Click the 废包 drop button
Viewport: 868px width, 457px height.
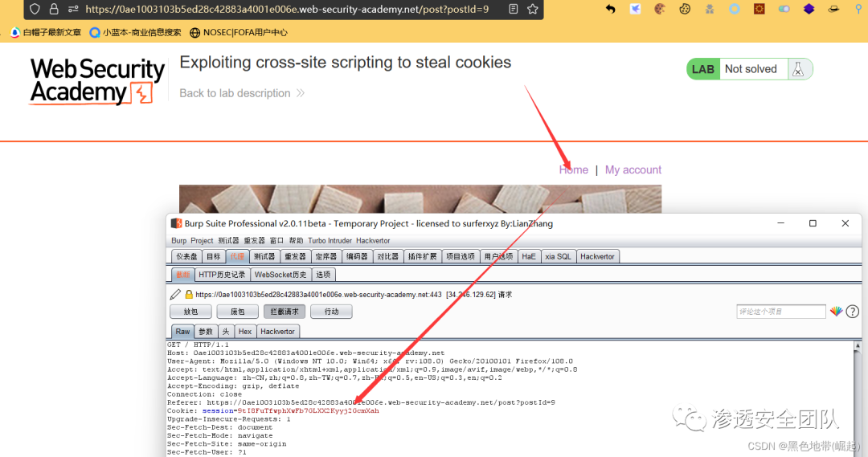click(x=237, y=312)
